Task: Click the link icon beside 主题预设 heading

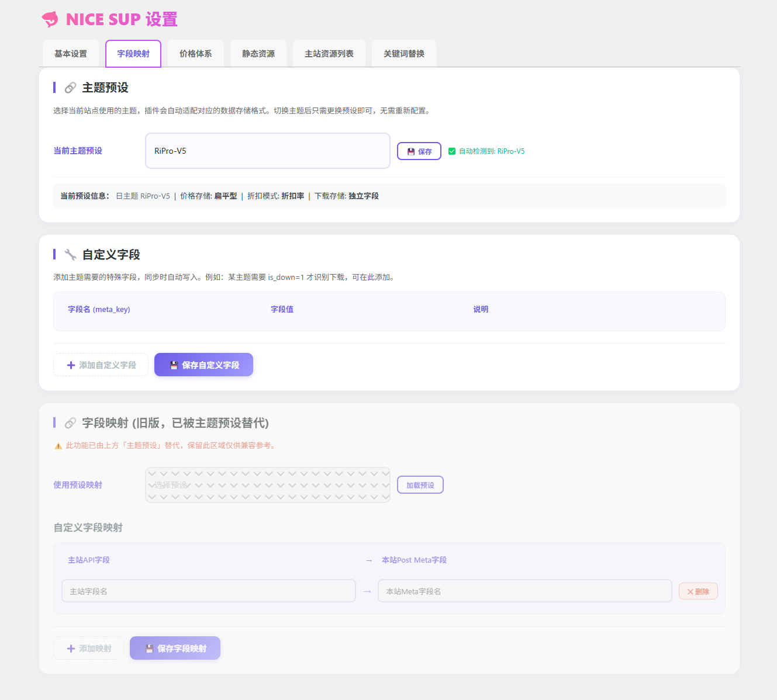Action: (70, 88)
